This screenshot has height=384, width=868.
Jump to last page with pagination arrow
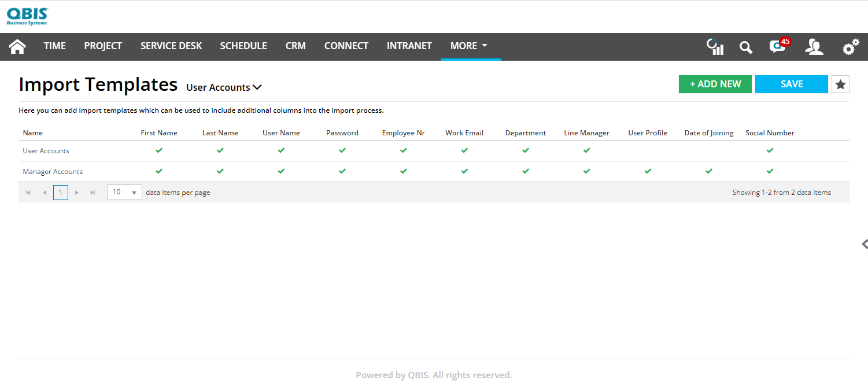click(93, 192)
